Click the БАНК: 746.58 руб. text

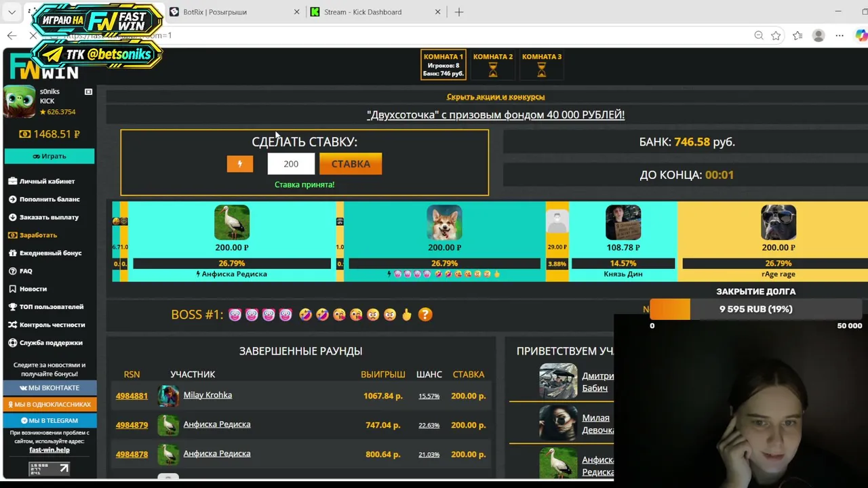pos(687,142)
